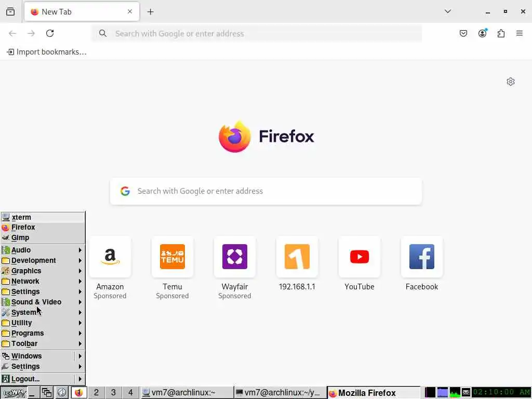Viewport: 532px width, 399px height.
Task: Open new tab page settings gear
Action: (x=510, y=82)
